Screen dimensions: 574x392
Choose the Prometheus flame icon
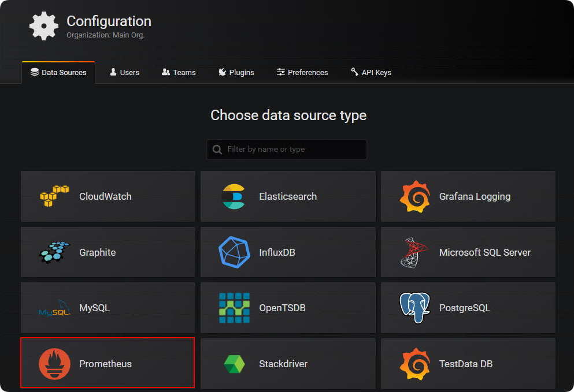click(54, 364)
